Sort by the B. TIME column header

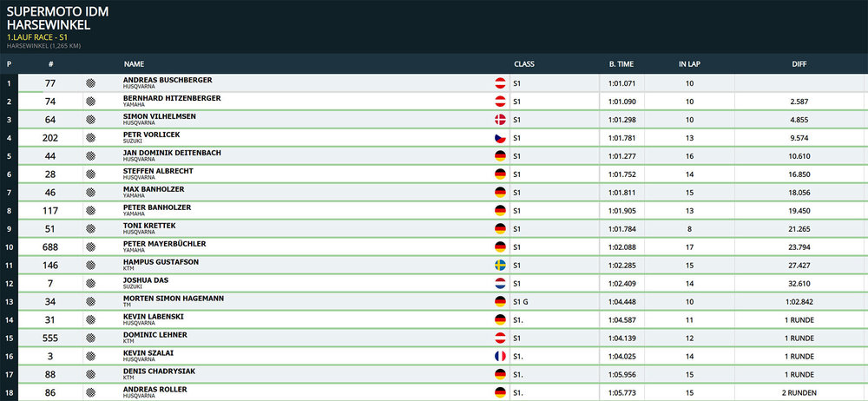621,64
